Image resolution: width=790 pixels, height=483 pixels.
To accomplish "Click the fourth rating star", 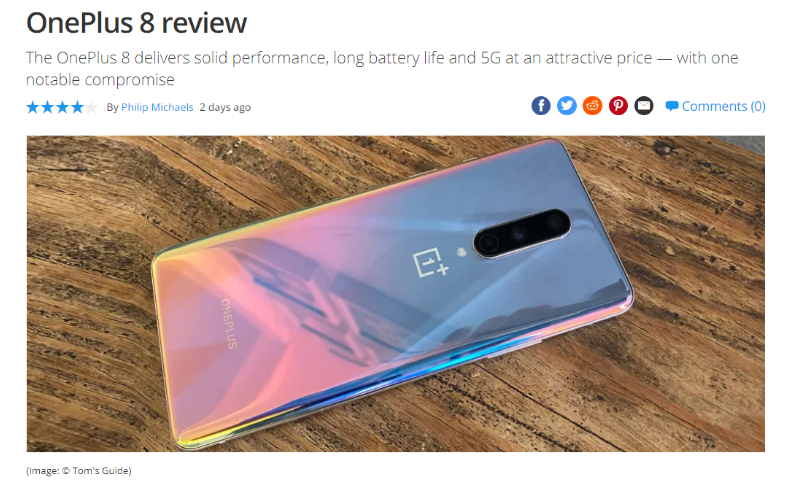I will tap(77, 107).
